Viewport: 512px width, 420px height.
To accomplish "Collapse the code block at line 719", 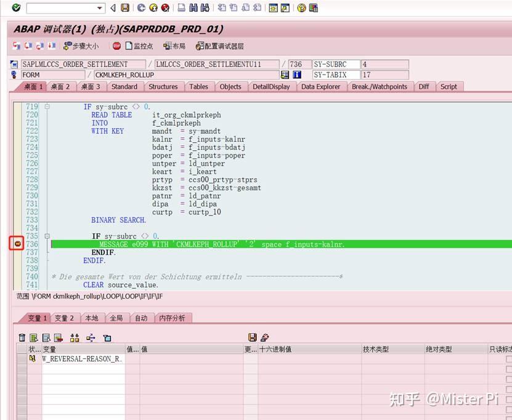I will (x=46, y=106).
